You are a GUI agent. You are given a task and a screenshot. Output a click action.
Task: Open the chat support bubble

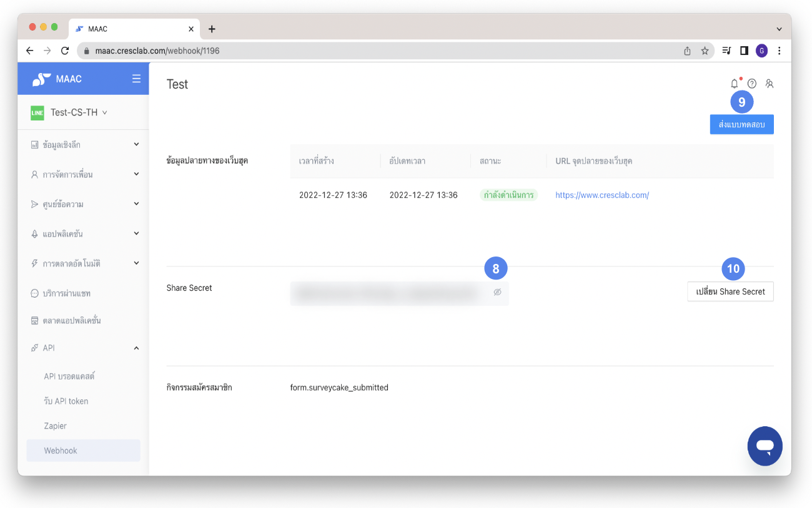(x=765, y=446)
